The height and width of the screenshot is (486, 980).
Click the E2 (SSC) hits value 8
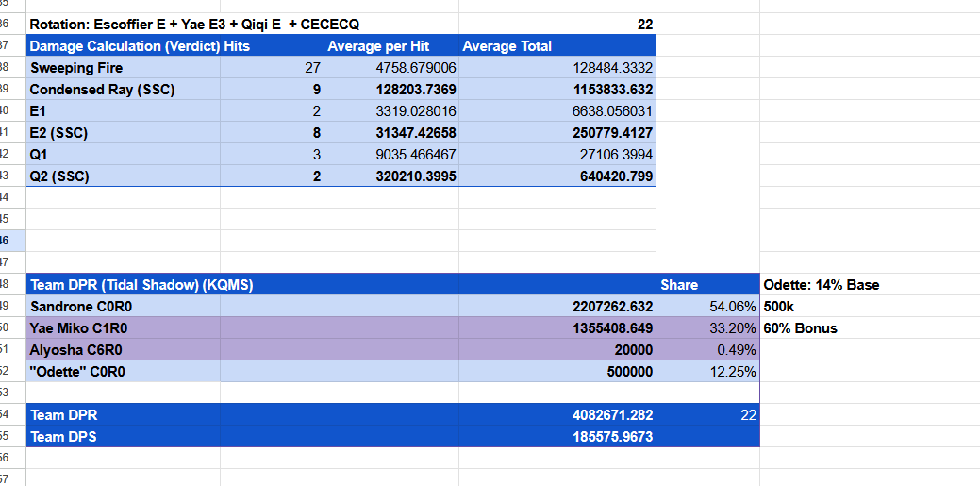(272, 133)
